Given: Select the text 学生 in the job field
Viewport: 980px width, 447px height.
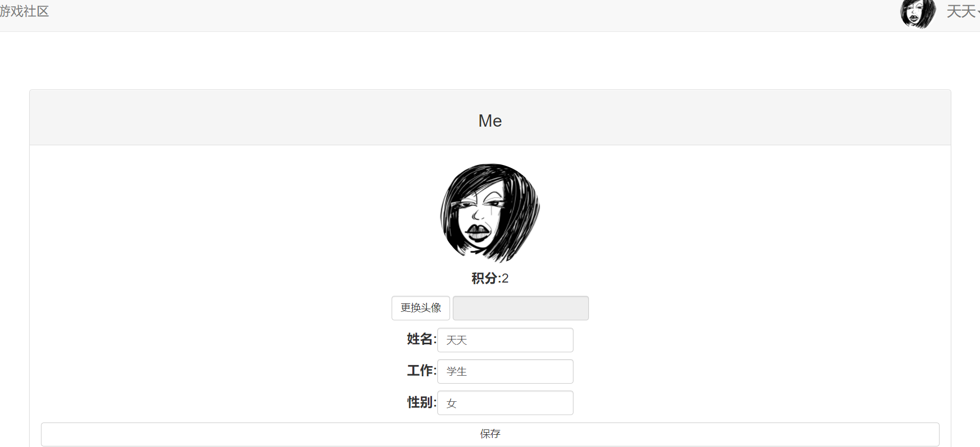Looking at the screenshot, I should [456, 371].
